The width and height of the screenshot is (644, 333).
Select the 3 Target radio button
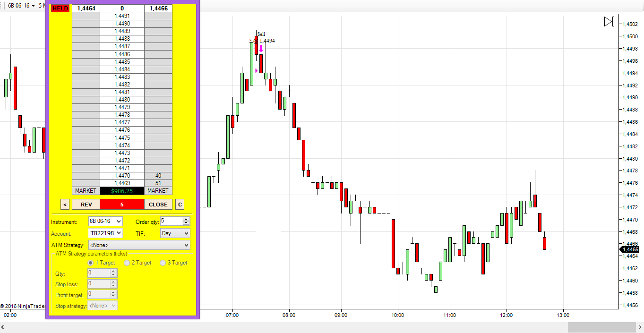point(163,263)
